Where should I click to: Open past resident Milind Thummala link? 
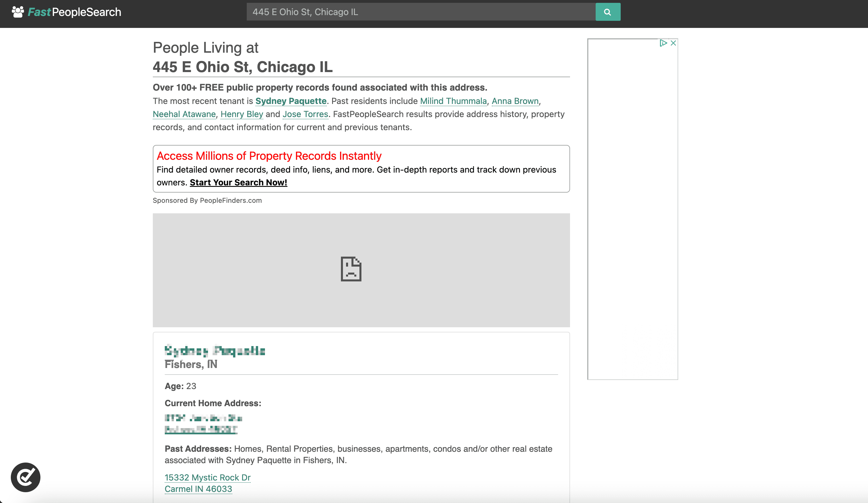coord(453,101)
